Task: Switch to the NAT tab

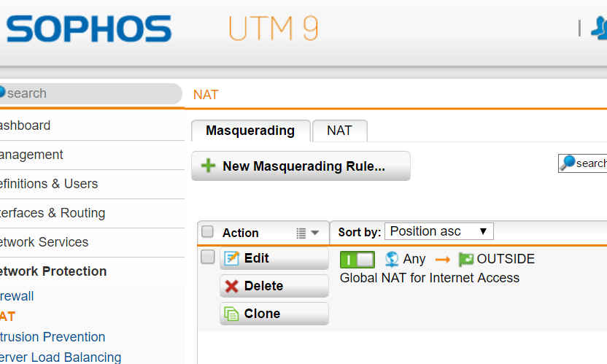Action: click(339, 131)
